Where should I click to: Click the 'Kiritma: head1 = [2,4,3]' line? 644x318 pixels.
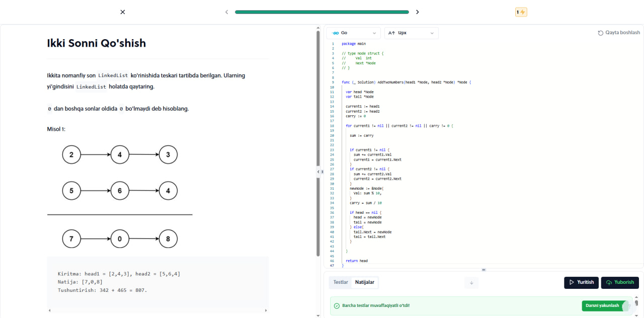tap(119, 274)
